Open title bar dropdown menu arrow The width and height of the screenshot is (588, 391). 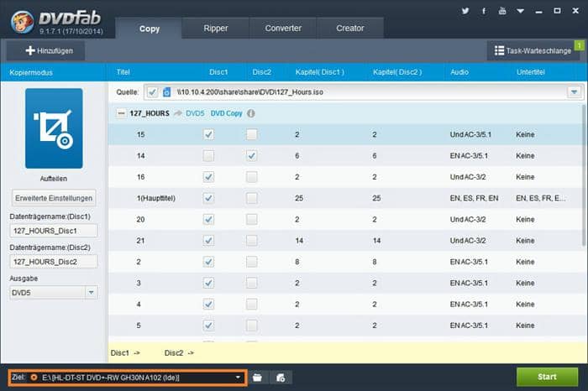click(520, 11)
